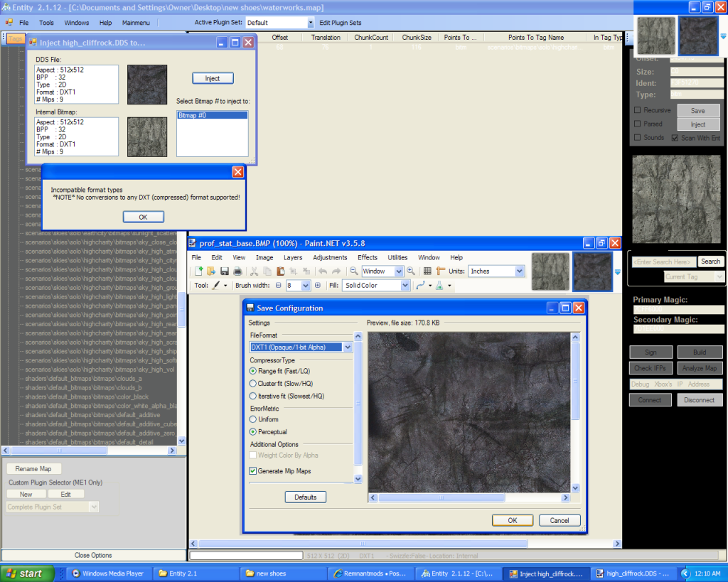This screenshot has width=728, height=582.
Task: Open the Complete Plugin Set dropdown
Action: point(94,507)
